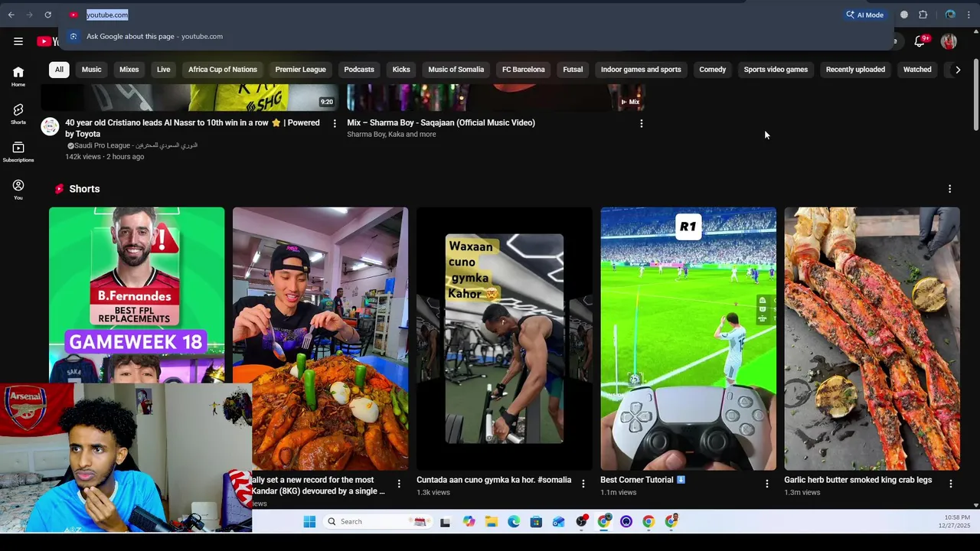
Task: Open Best Corner Tutorial short thumbnail
Action: pos(688,338)
